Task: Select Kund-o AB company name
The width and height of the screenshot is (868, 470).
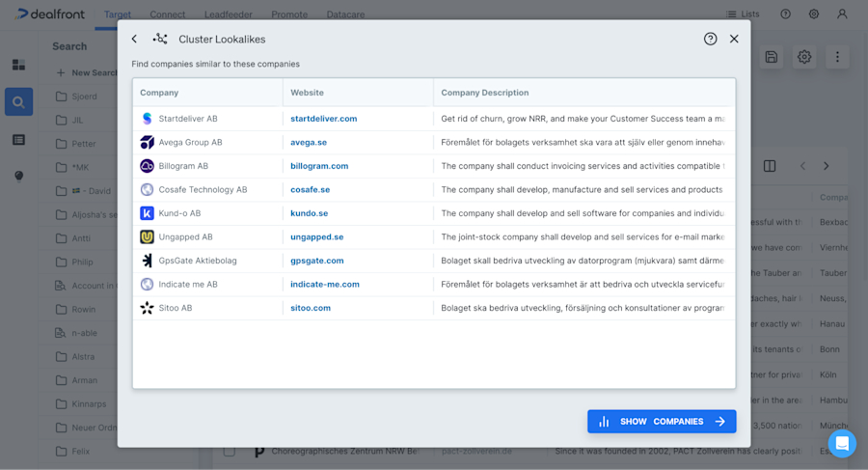Action: pos(179,213)
